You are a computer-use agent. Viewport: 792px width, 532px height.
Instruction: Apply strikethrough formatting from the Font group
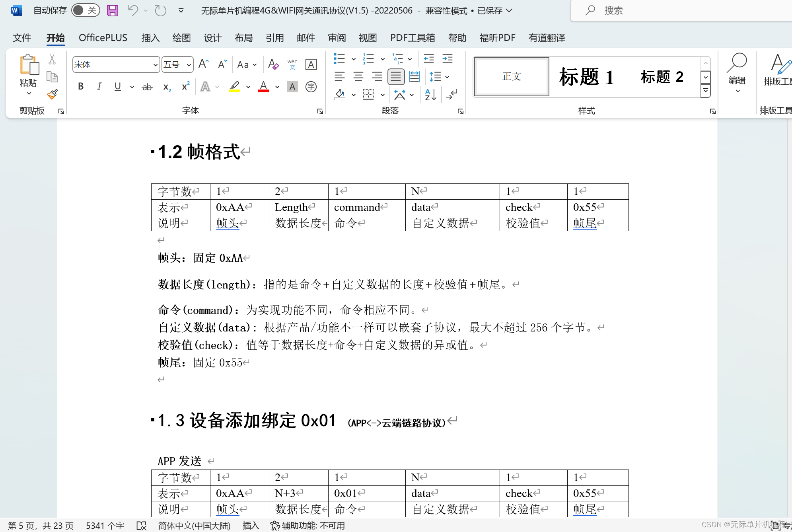(x=147, y=87)
